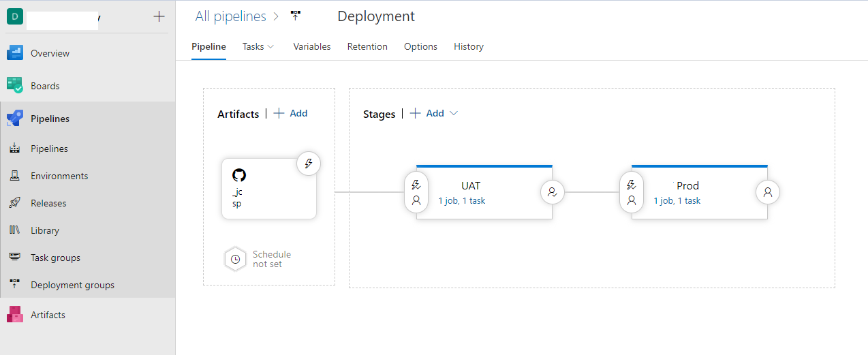Go back to All pipelines
Screen dimensions: 868x355
click(x=230, y=16)
